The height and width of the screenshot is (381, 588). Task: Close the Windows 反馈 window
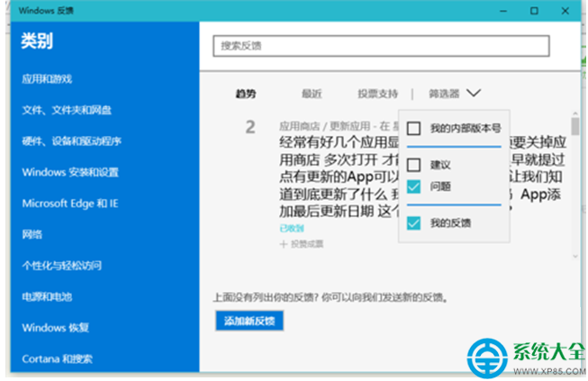pos(565,11)
